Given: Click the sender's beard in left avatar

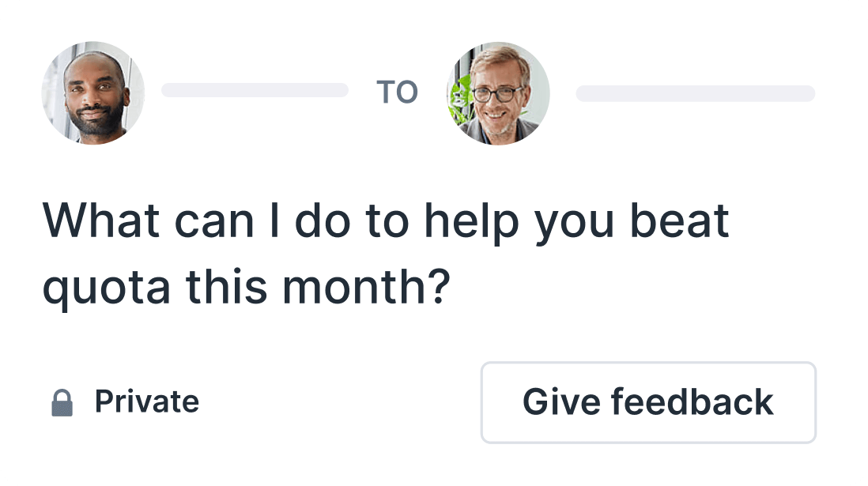Looking at the screenshot, I should (95, 120).
